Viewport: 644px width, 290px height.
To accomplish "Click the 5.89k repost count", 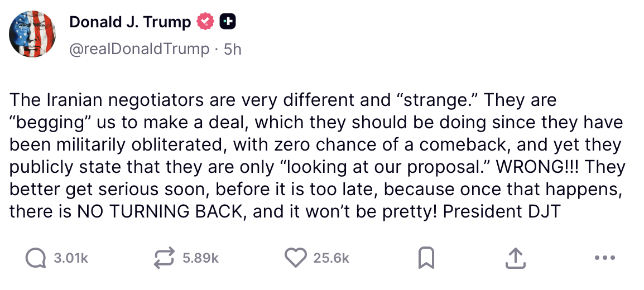I will point(201,258).
